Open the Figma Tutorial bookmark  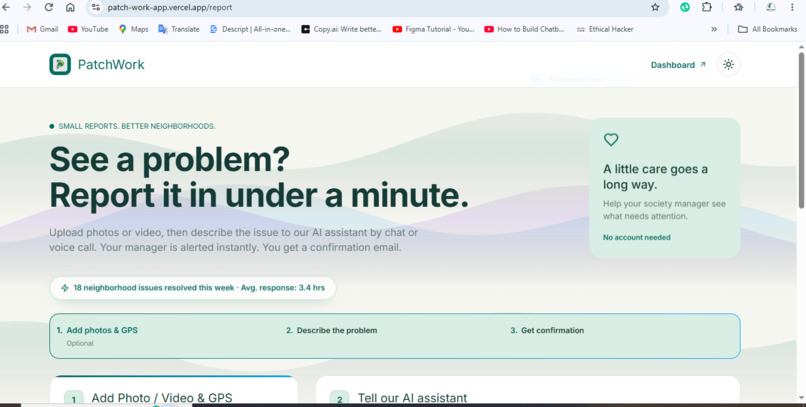433,29
